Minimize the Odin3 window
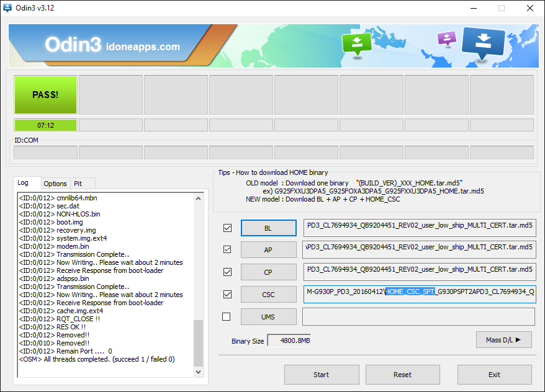 (x=474, y=8)
